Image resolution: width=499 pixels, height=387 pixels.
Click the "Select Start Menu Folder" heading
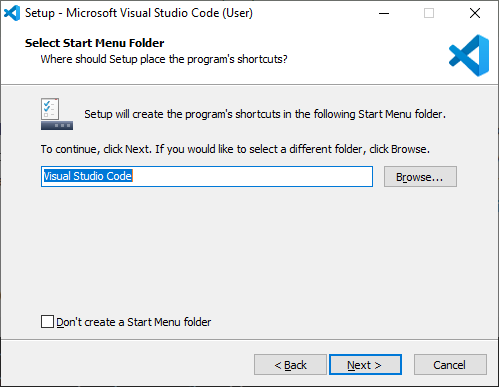(95, 43)
